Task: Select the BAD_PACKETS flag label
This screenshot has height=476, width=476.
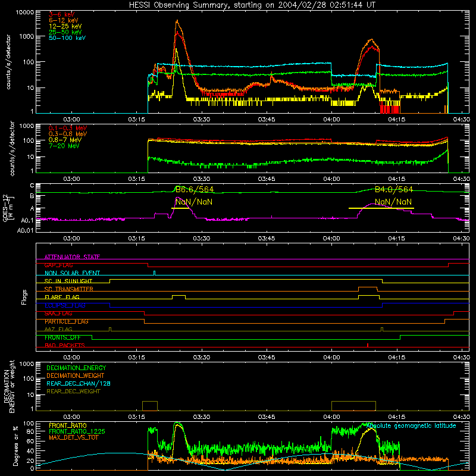Action: [x=65, y=345]
